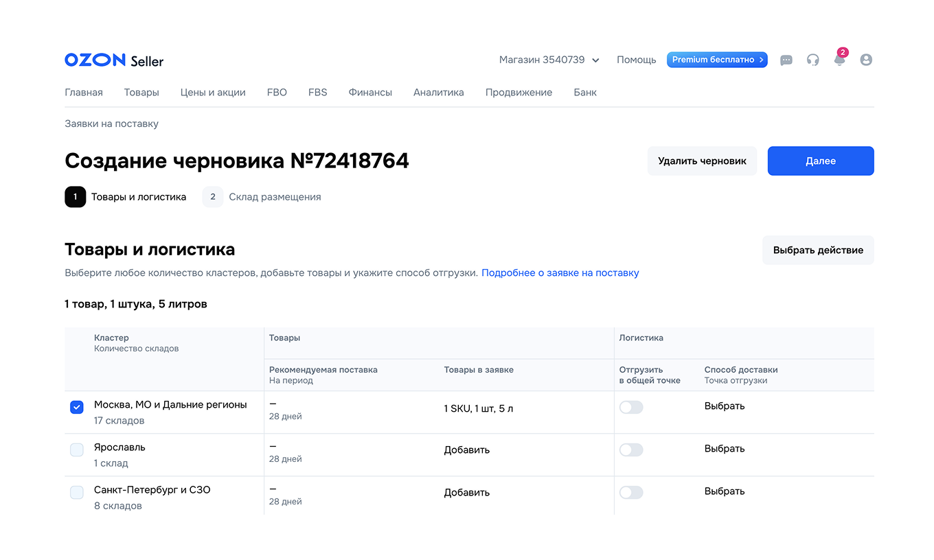Check the Санкт-Петербург и СЗО cluster
Screen dimensions: 934x560
(x=76, y=492)
